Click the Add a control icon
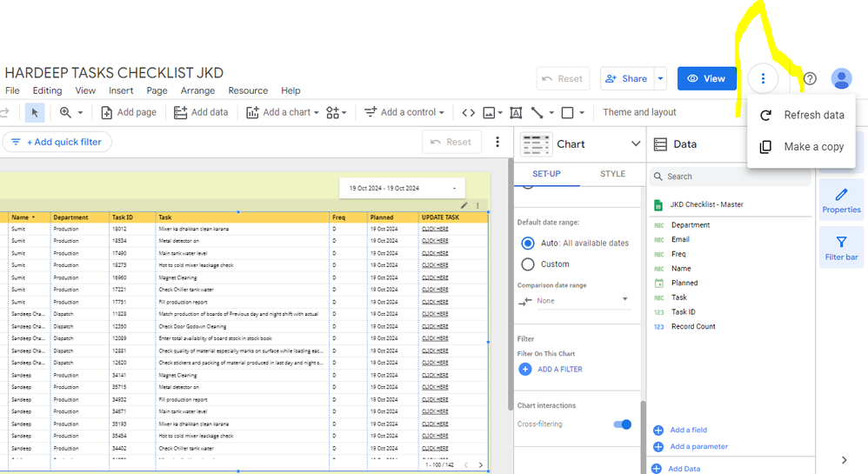The image size is (868, 474). pos(371,112)
